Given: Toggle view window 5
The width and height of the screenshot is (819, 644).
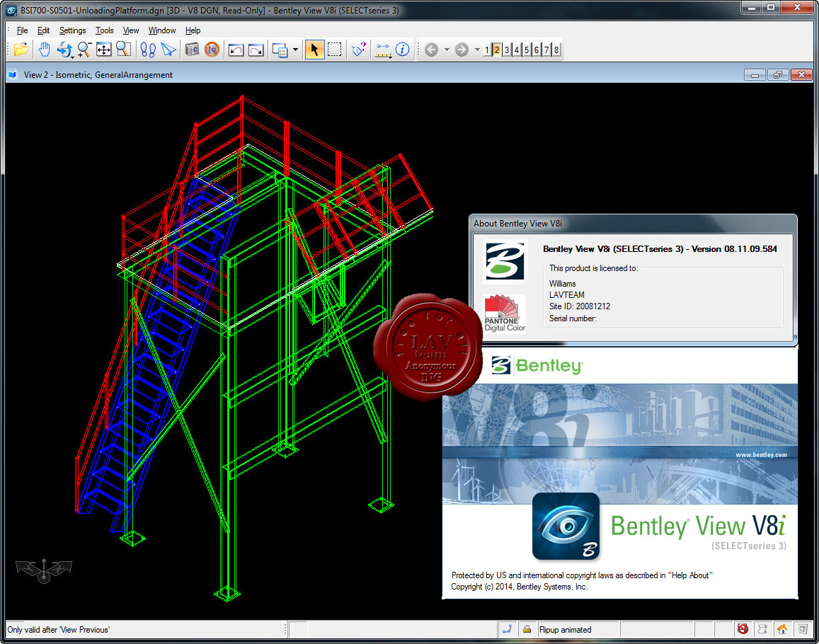Looking at the screenshot, I should point(527,50).
